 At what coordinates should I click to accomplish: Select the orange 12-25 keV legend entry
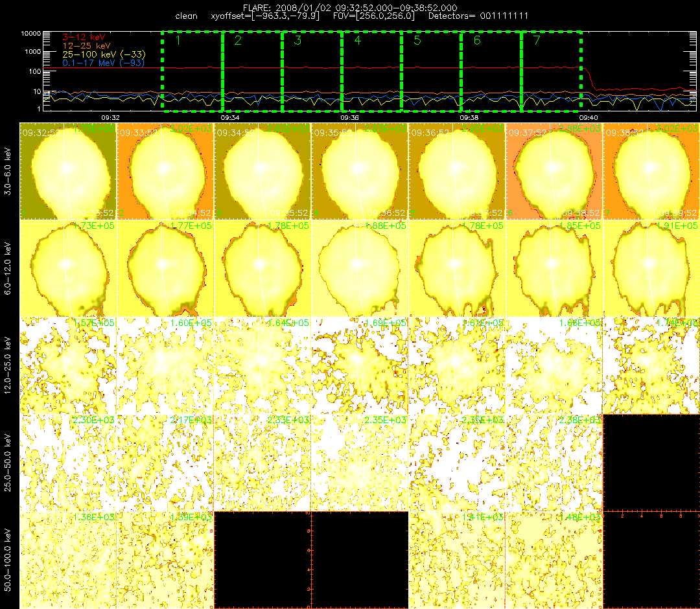click(86, 45)
